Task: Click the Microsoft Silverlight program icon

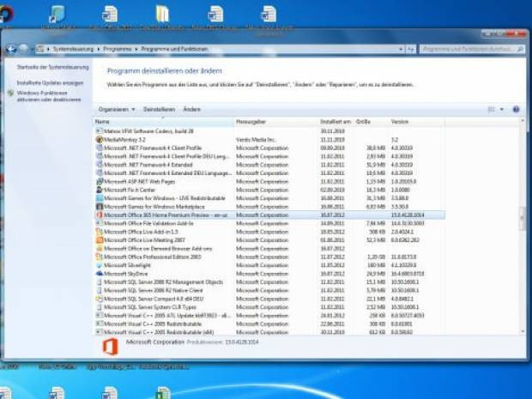Action: coord(99,265)
